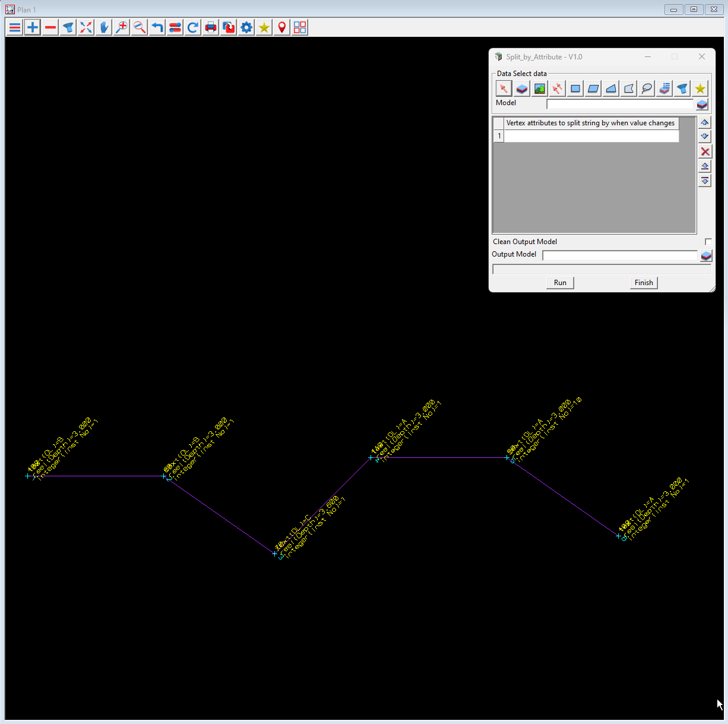This screenshot has height=724, width=728.
Task: Click the red overlapping squares icon
Action: click(x=229, y=27)
